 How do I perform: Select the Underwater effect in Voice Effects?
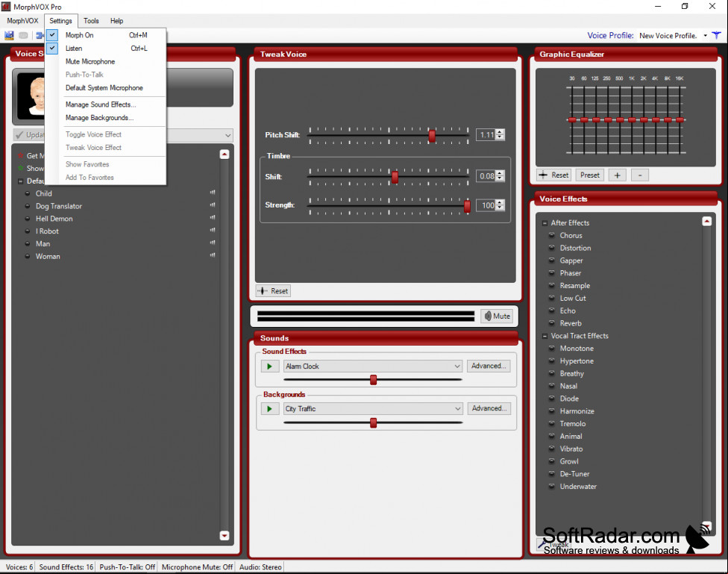point(578,486)
